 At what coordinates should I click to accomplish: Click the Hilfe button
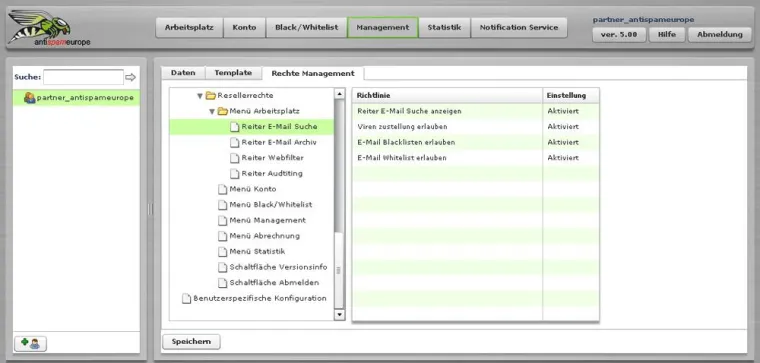667,34
